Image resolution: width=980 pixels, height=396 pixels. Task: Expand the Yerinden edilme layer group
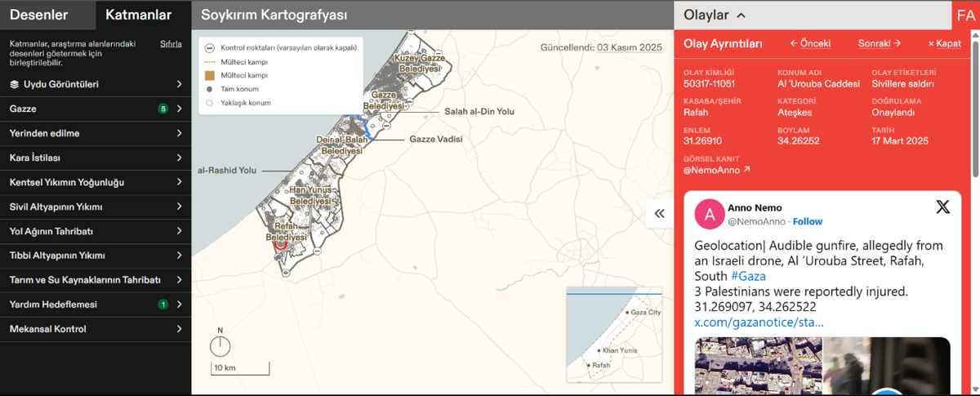[x=96, y=133]
